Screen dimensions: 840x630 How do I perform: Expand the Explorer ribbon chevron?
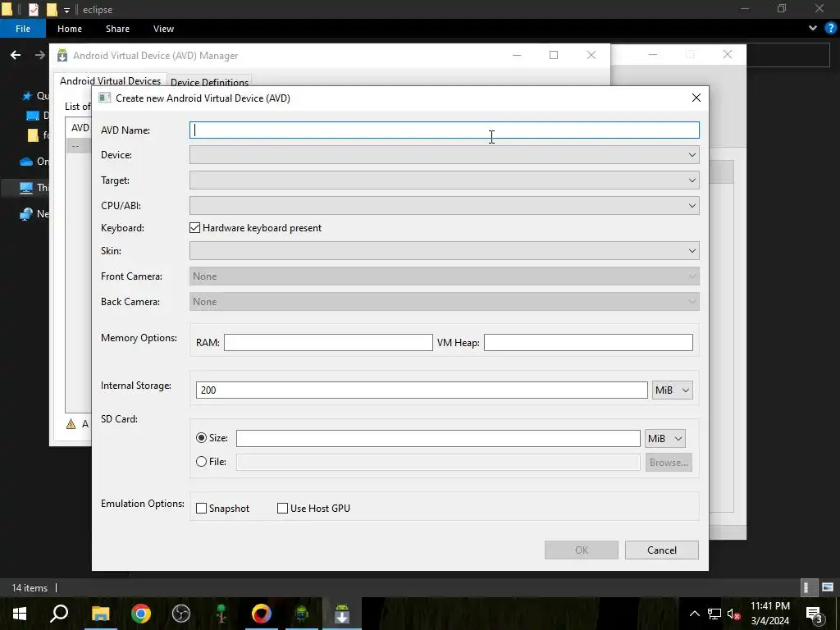coord(813,29)
